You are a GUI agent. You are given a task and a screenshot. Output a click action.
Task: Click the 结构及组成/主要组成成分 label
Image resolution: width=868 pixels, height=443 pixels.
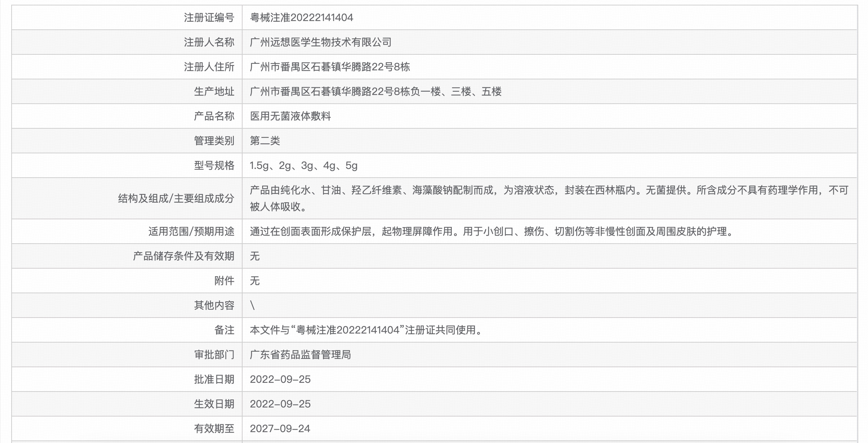176,198
